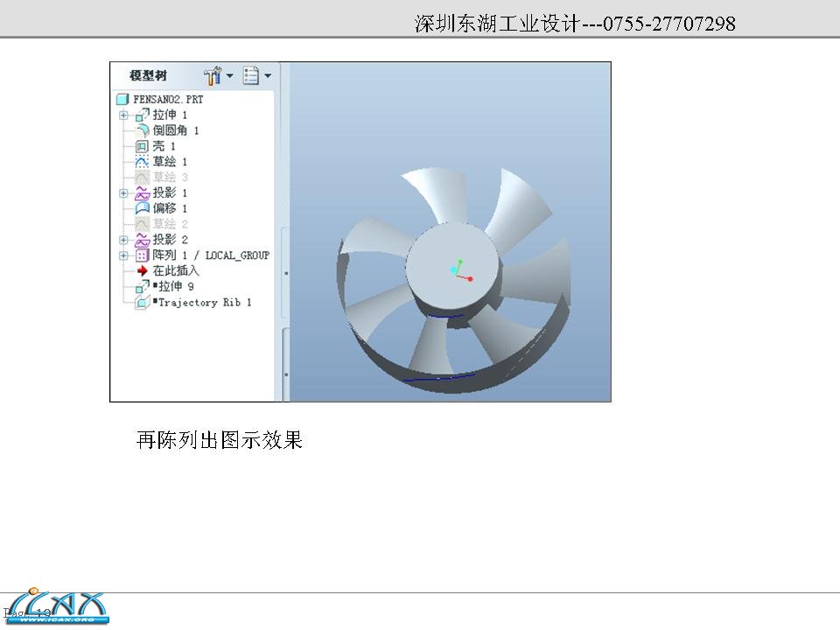Viewport: 840px width, 630px height.
Task: Click the 壳 1 shell feature icon
Action: 142,146
